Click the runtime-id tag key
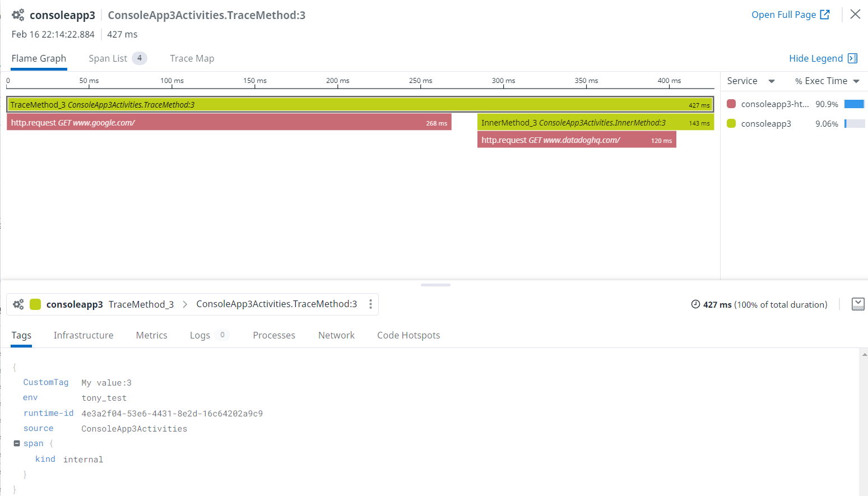This screenshot has height=496, width=868. [x=48, y=413]
